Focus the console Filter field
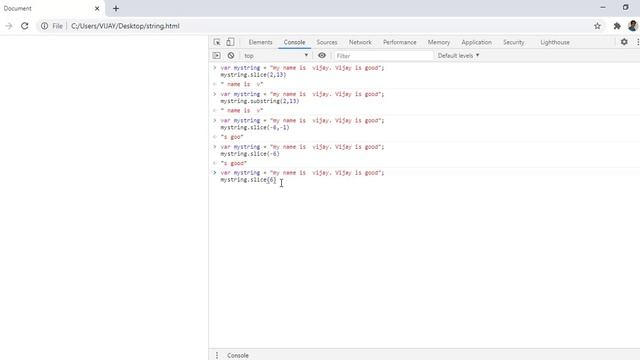 point(383,56)
